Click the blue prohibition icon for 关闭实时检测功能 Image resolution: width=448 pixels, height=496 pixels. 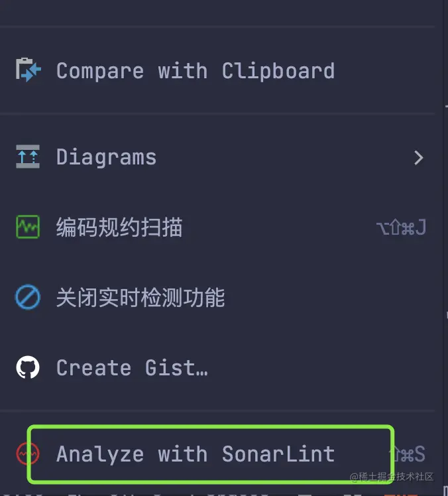tap(28, 296)
